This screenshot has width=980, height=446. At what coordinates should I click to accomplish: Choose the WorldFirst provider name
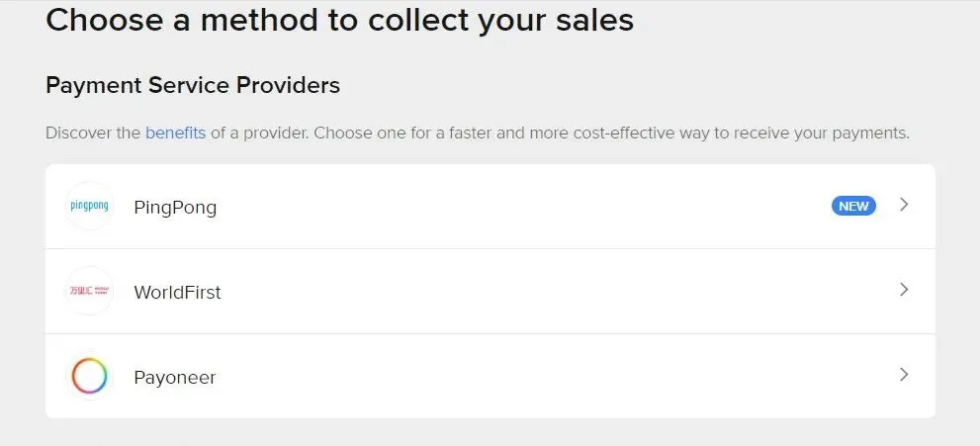[x=177, y=293]
